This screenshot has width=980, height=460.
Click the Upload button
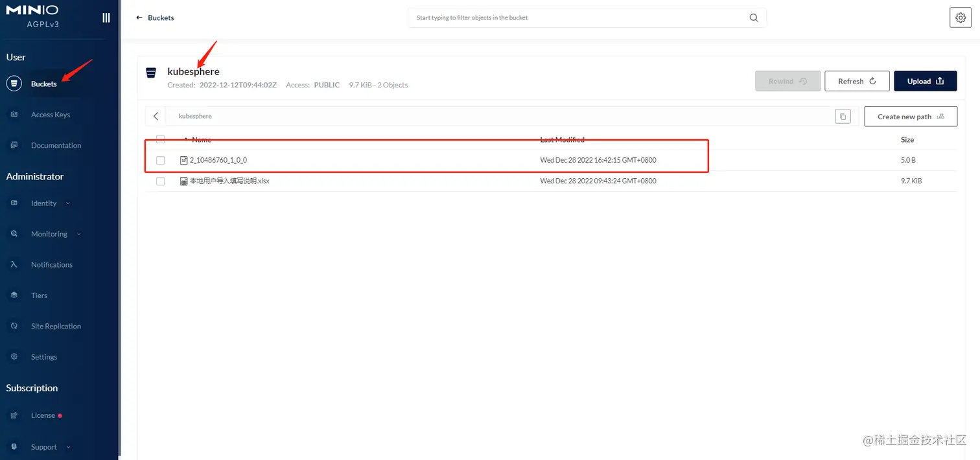click(x=926, y=81)
